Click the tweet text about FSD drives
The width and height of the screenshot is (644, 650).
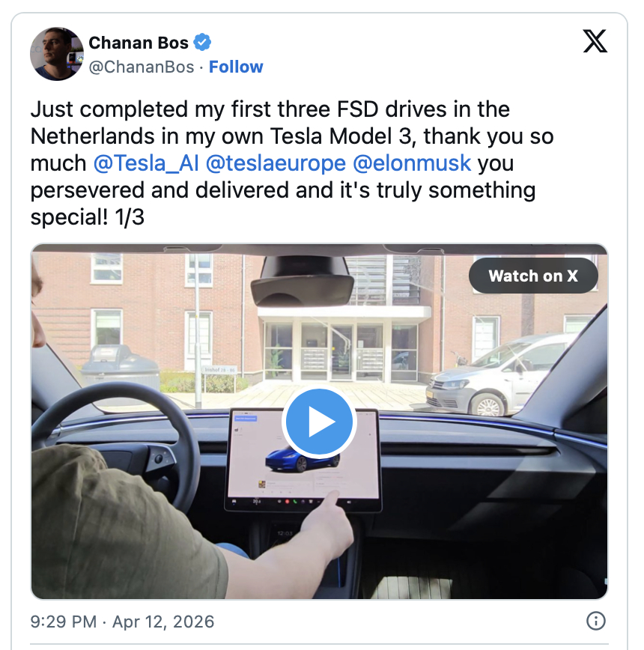292,163
